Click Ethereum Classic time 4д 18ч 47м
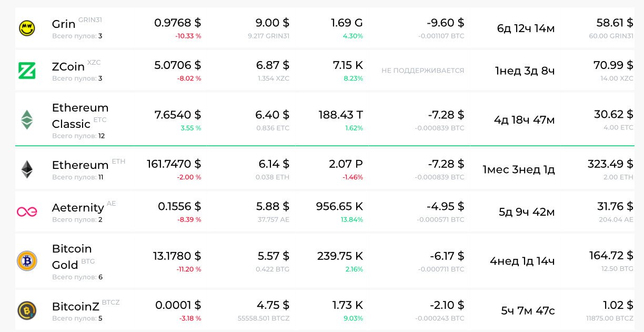Viewport: 644px width, 332px height. 524,120
